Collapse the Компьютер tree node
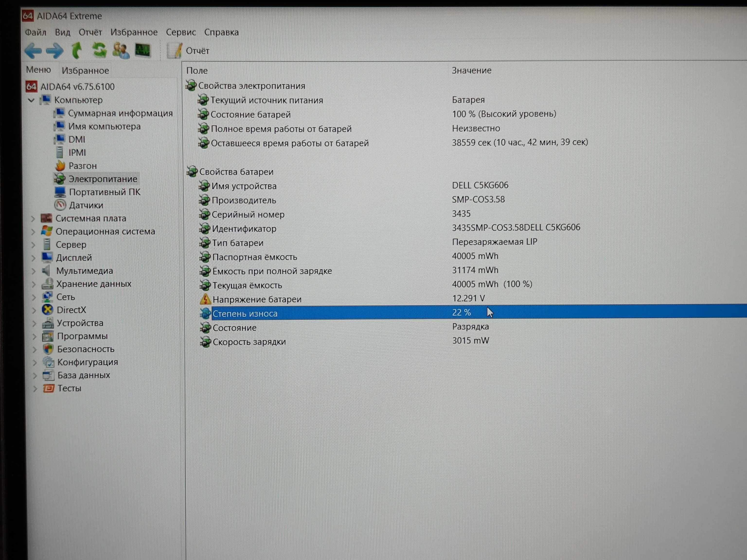747x560 pixels. (x=31, y=100)
